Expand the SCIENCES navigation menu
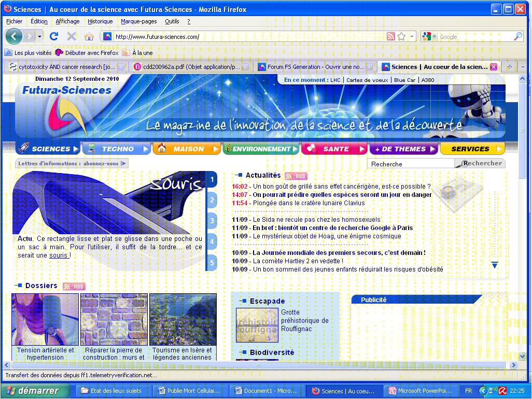 click(x=49, y=149)
